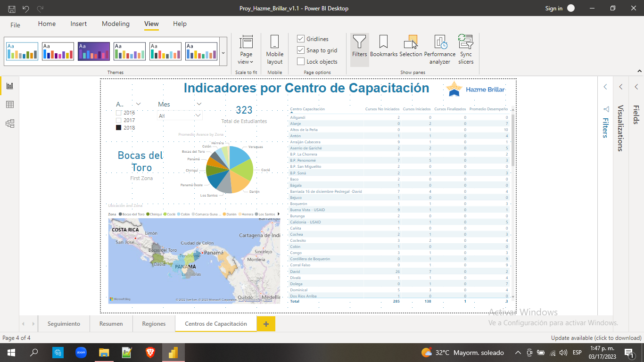Expand the Themes gallery arrow
Image resolution: width=644 pixels, height=362 pixels.
(223, 53)
